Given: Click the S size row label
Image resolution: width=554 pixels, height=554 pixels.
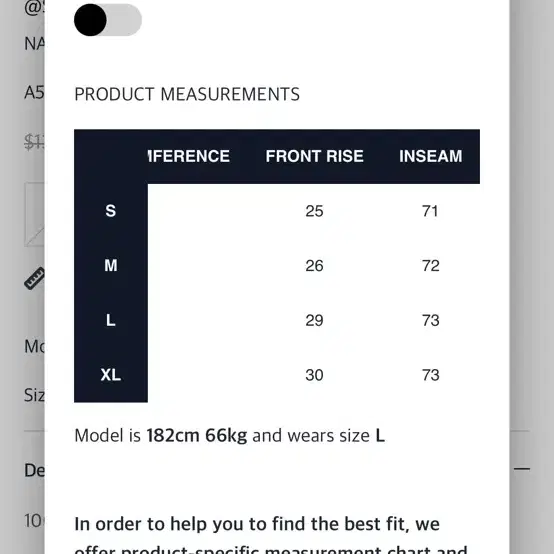Looking at the screenshot, I should 111,211.
